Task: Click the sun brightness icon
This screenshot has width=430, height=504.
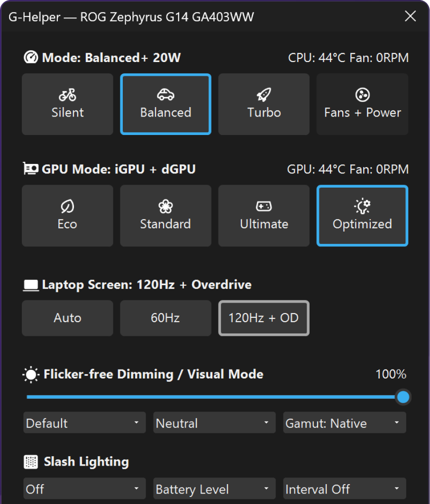Action: coord(31,375)
